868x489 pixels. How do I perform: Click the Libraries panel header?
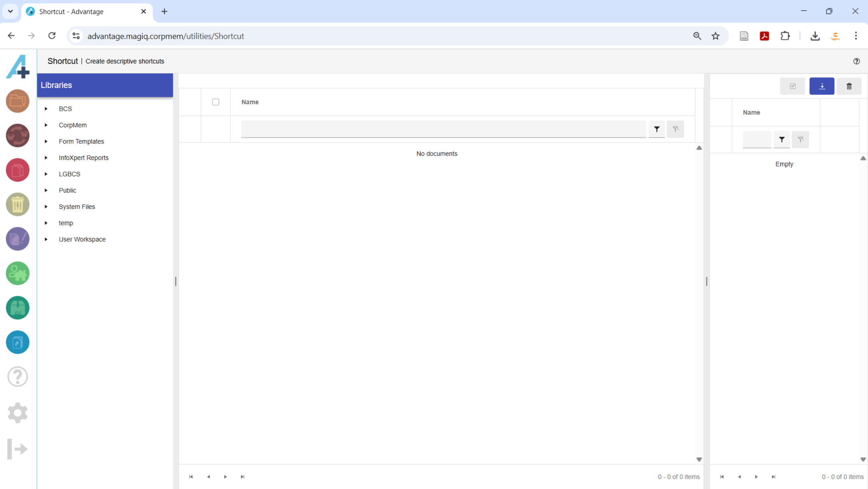click(105, 85)
